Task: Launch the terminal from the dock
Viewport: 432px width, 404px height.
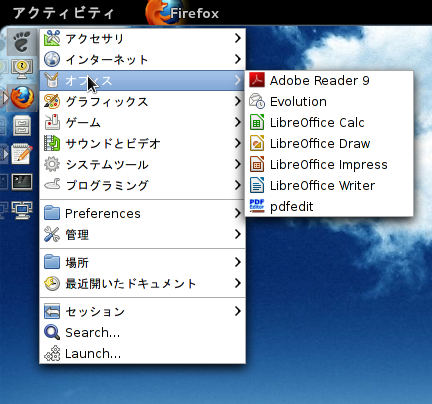Action: (x=22, y=182)
